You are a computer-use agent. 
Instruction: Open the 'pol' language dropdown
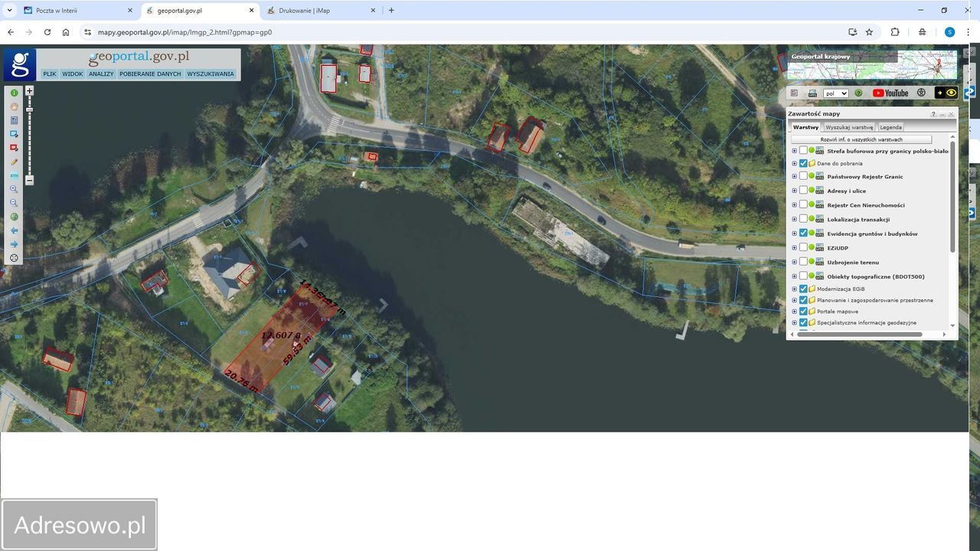click(x=836, y=93)
